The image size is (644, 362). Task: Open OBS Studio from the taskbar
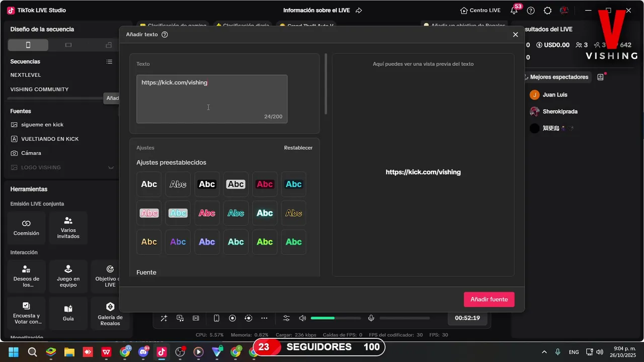coord(180,352)
